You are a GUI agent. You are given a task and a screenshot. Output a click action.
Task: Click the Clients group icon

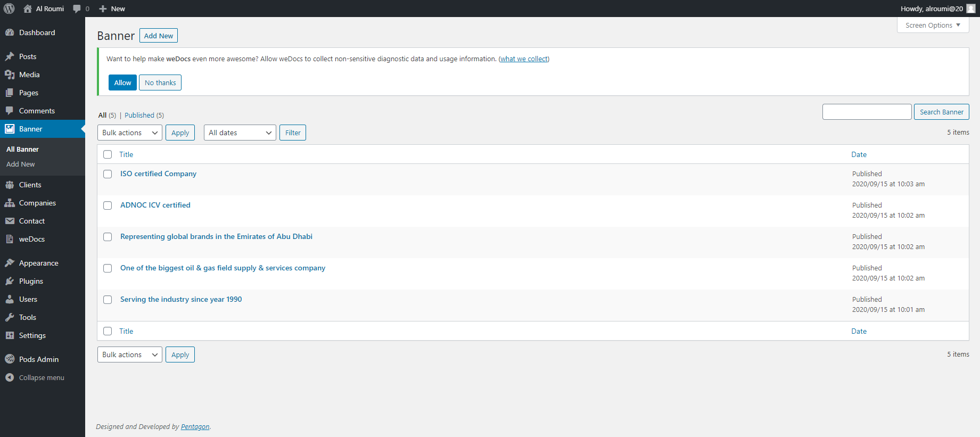10,185
